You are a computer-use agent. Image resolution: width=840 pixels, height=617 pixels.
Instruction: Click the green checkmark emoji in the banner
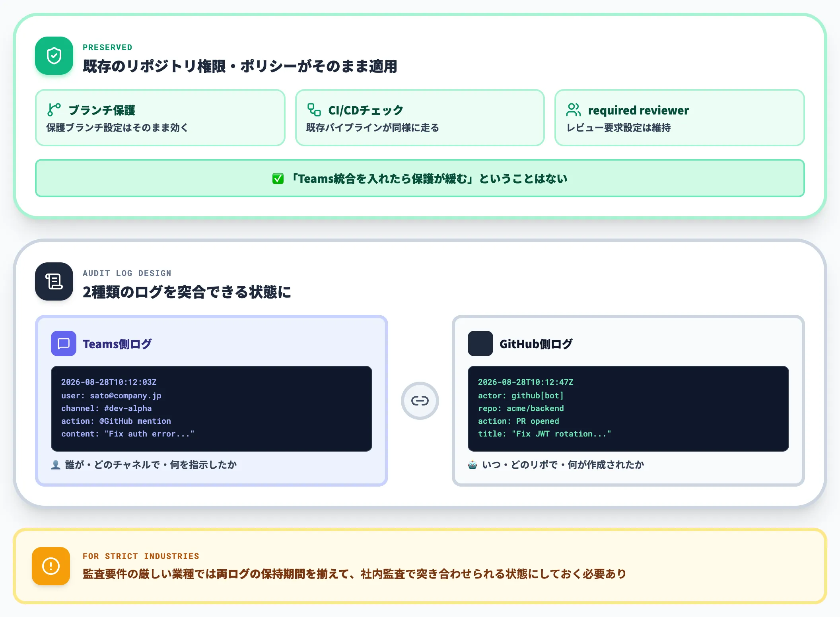coord(278,179)
